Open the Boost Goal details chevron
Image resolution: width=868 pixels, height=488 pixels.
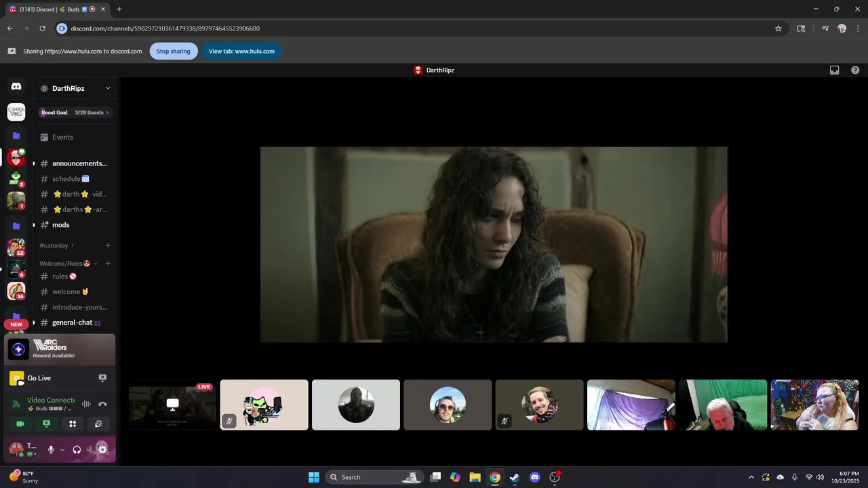[107, 113]
